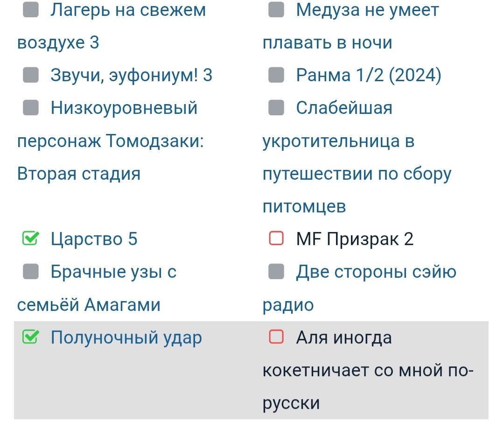
Task: Check the box for Слабейшая укротительница
Action: (276, 108)
